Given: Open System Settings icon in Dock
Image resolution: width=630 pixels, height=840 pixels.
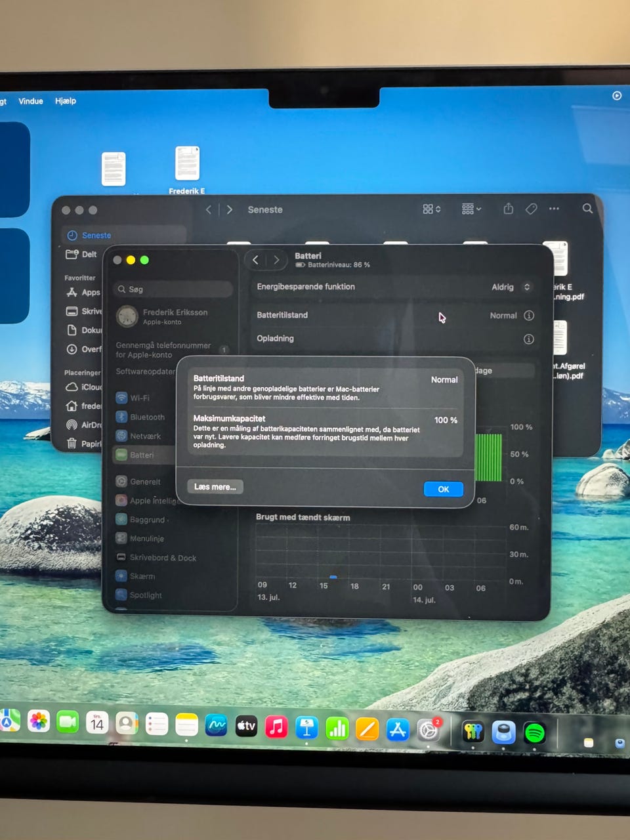Looking at the screenshot, I should click(x=429, y=730).
